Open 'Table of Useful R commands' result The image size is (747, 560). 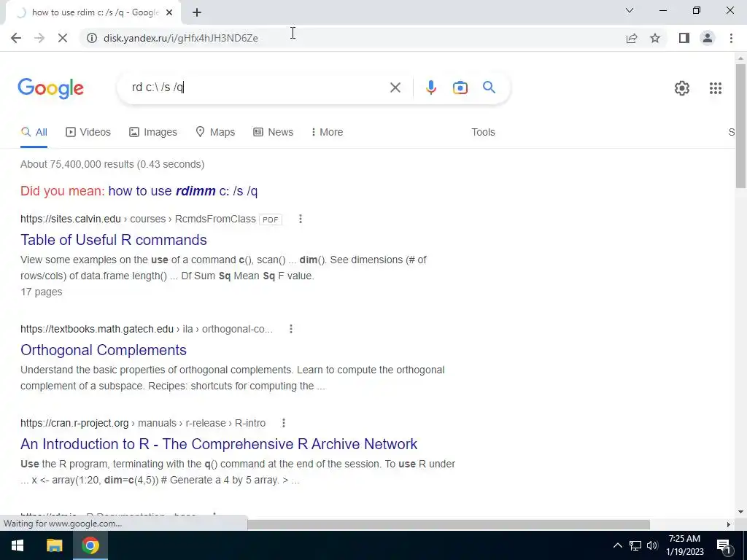[x=113, y=239]
